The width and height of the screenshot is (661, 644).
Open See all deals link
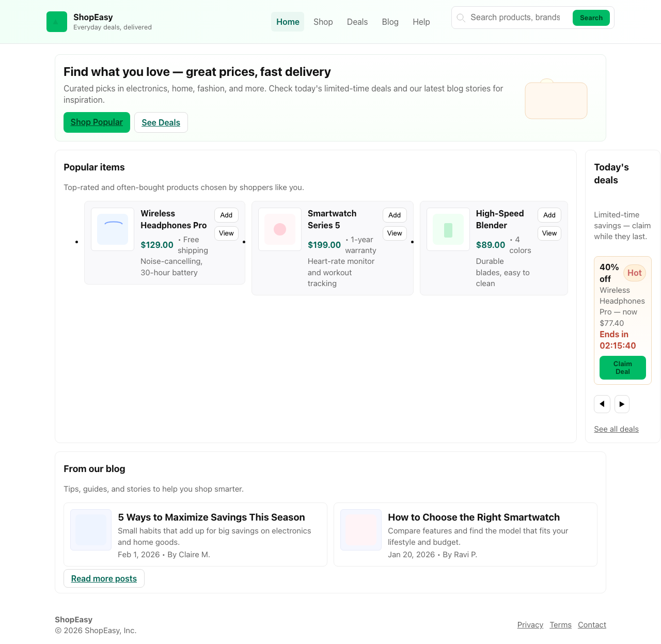(x=616, y=429)
